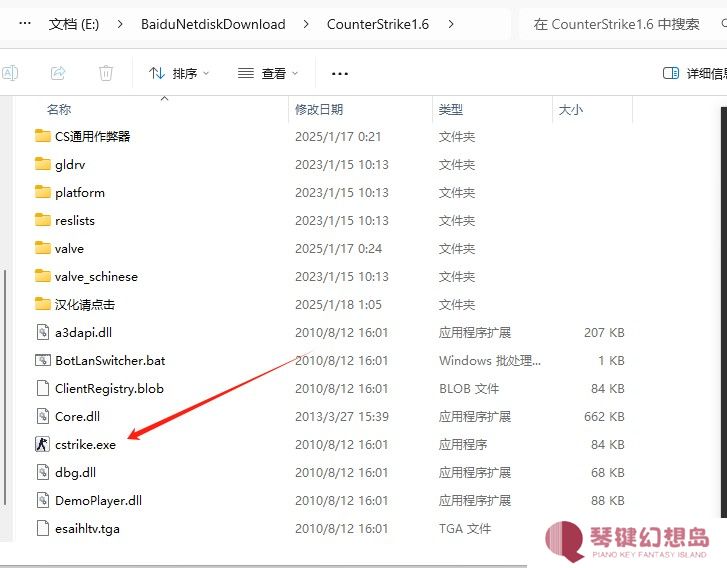The image size is (727, 568).
Task: Go to 文档 (E:) in the address bar
Action: [74, 24]
